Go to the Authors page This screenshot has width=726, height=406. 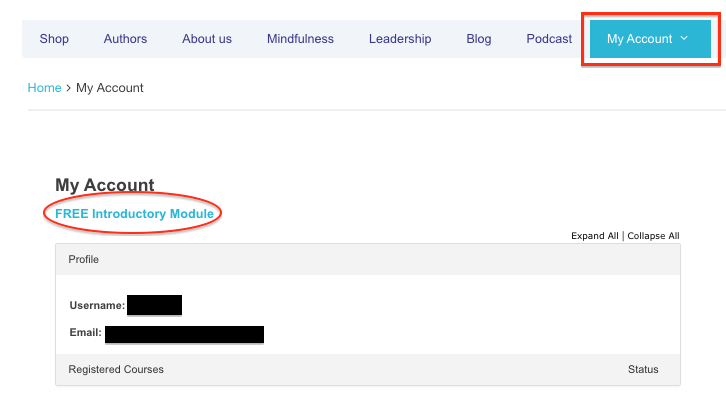click(x=125, y=39)
